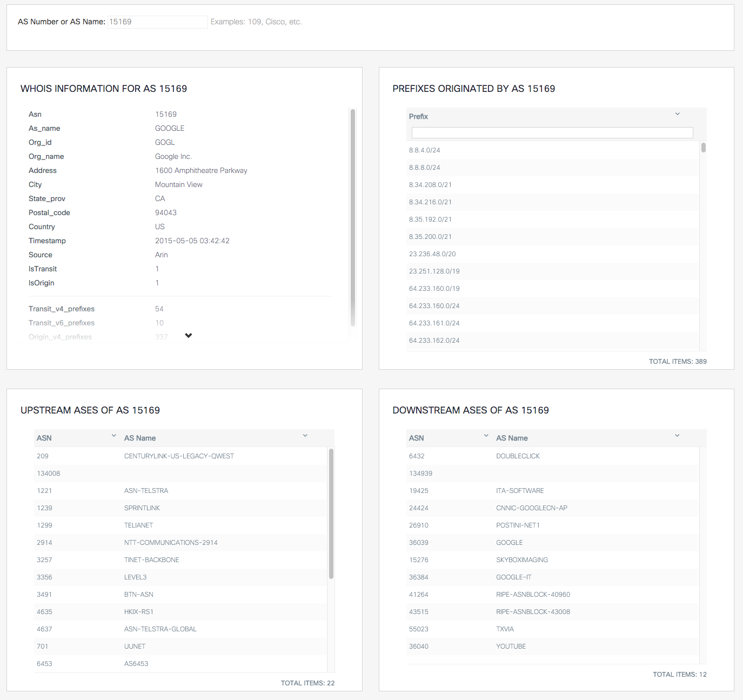This screenshot has height=700, width=743.
Task: Select the 23.236.48.0/20 prefix row
Action: 552,254
